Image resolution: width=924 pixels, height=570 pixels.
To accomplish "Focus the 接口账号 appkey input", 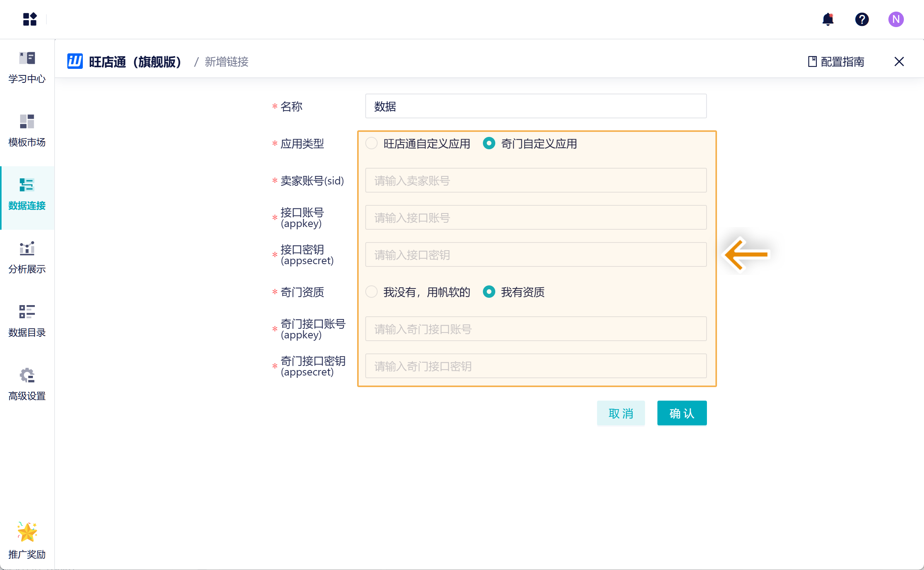I will [x=536, y=217].
